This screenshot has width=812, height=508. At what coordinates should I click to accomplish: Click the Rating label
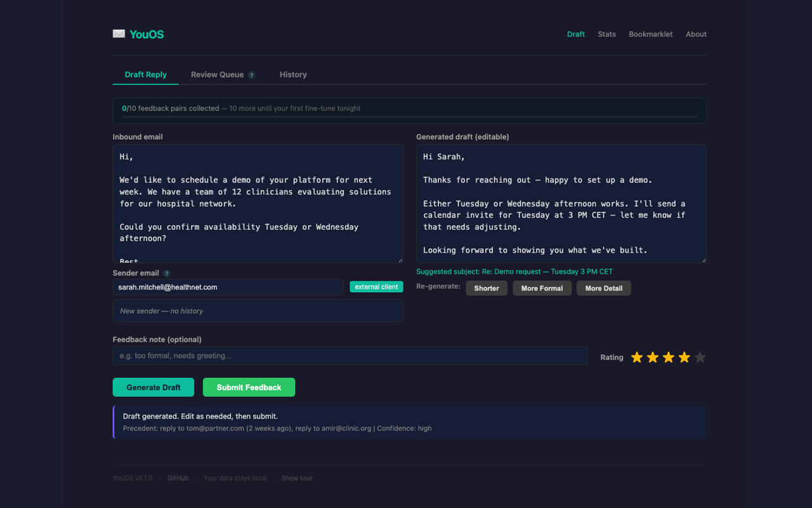tap(612, 358)
